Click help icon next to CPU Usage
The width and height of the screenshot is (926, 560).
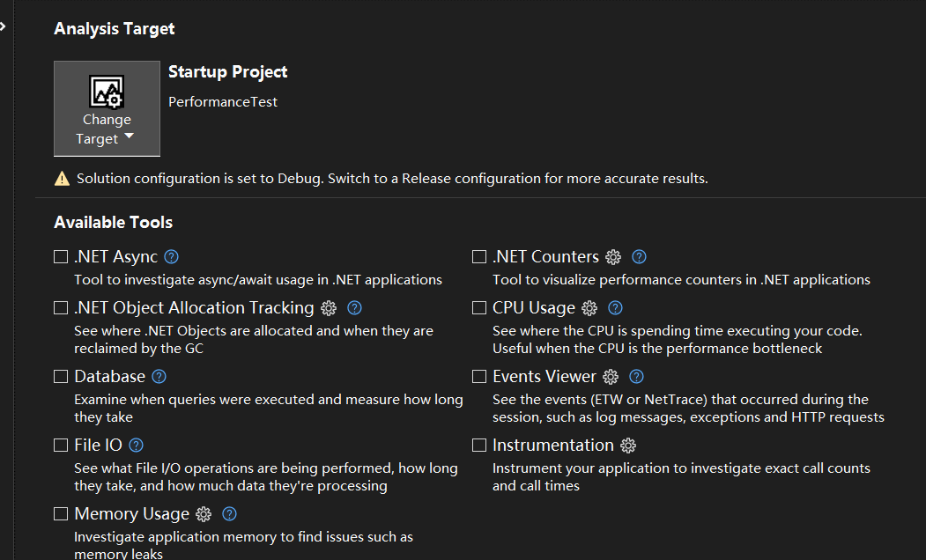coord(616,308)
